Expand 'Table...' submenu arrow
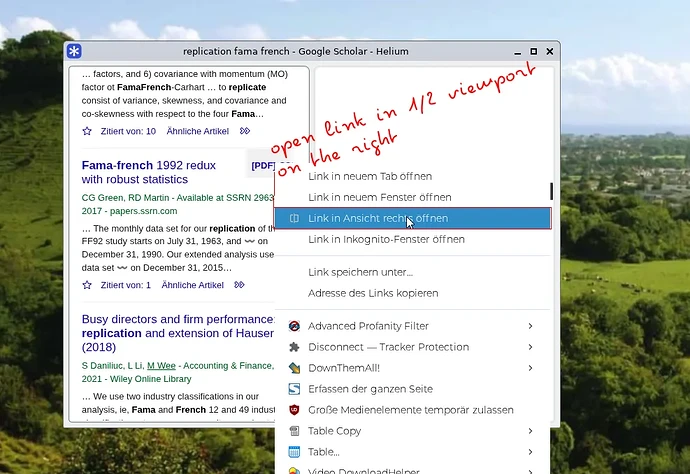 [530, 452]
